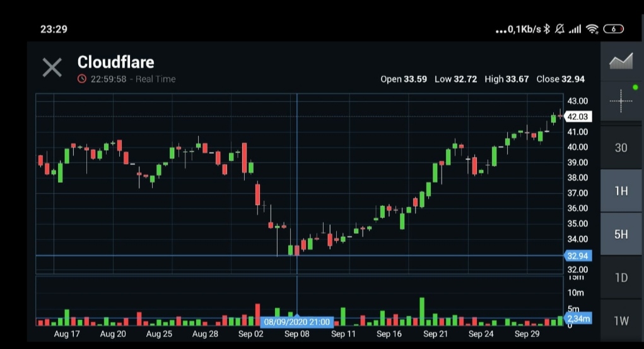Tap the Cloudflare stock title

pos(115,62)
